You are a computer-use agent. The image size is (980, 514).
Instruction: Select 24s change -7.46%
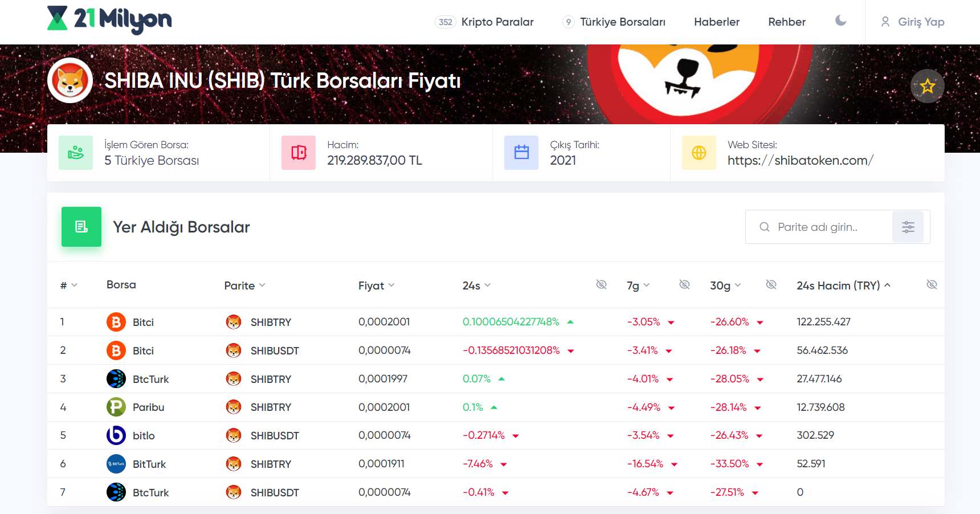477,464
